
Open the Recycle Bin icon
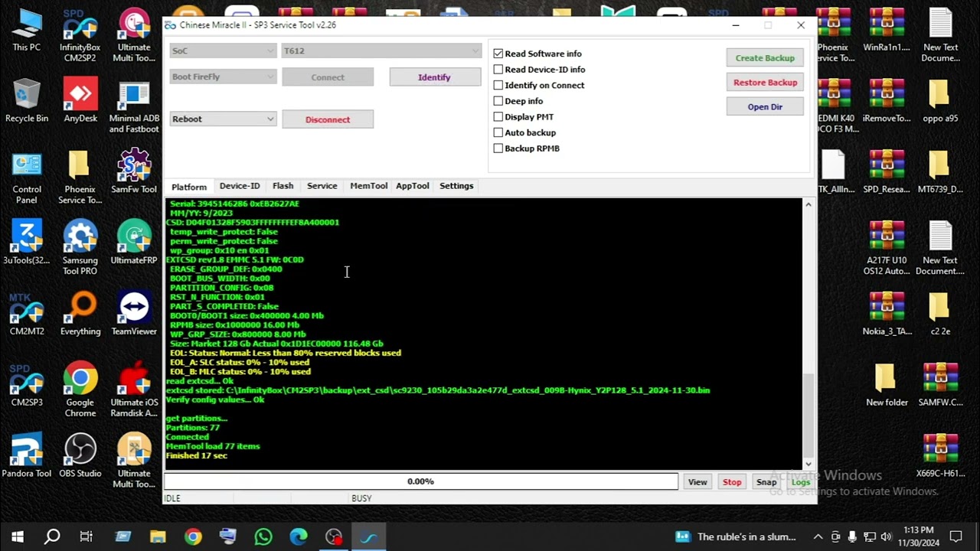tap(26, 101)
